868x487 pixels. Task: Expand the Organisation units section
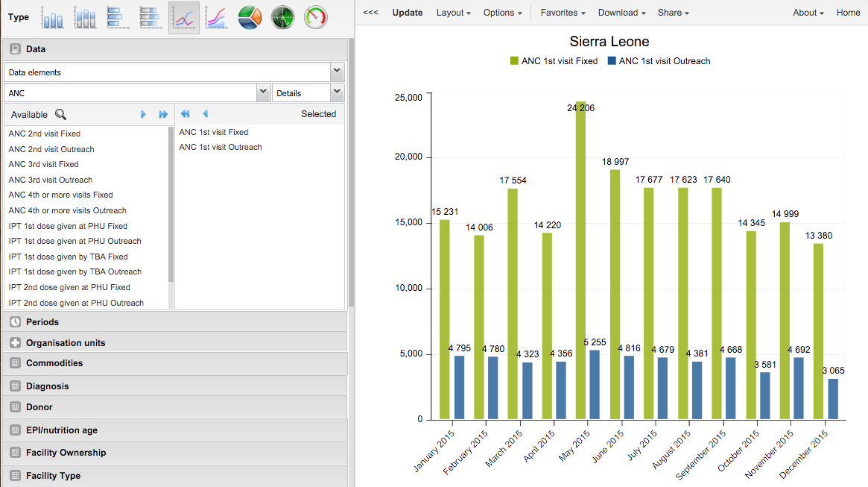(x=66, y=343)
